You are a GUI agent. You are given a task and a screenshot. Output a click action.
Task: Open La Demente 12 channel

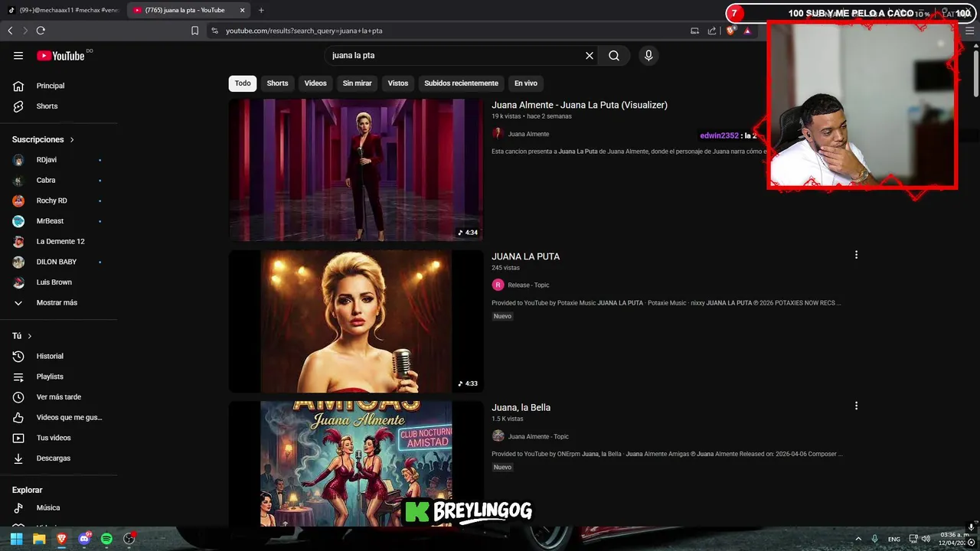60,241
